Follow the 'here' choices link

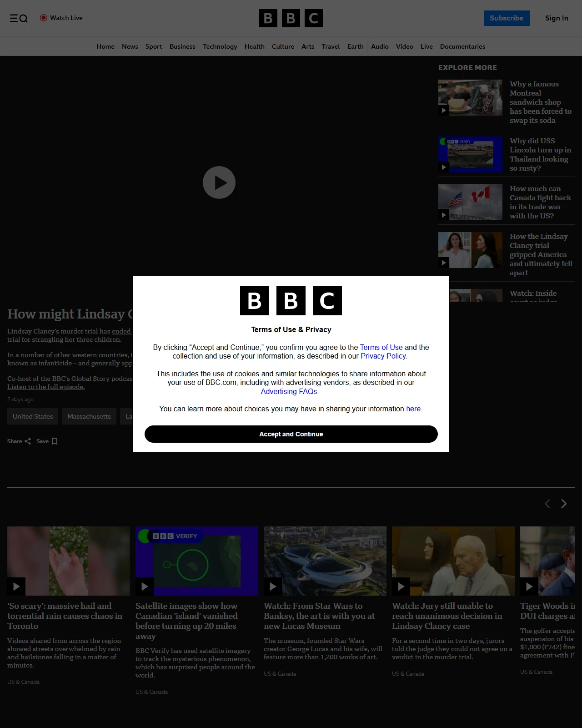coord(414,409)
